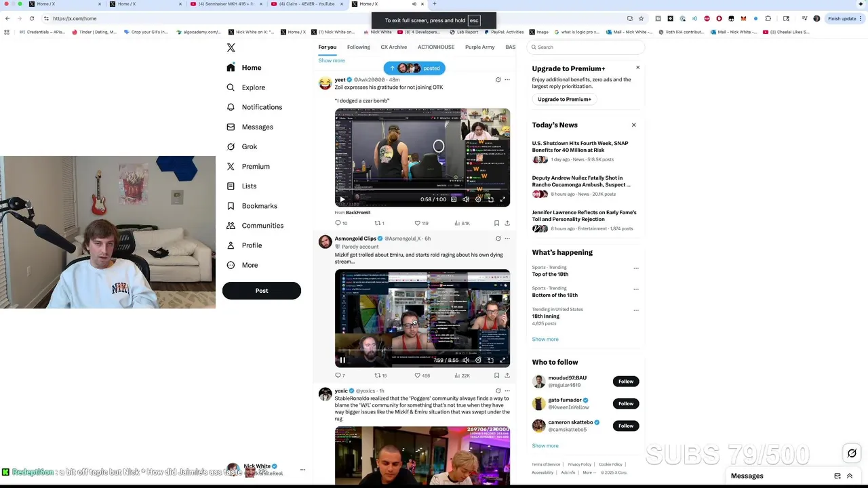Close the Today's News panel
868x488 pixels.
coord(634,125)
